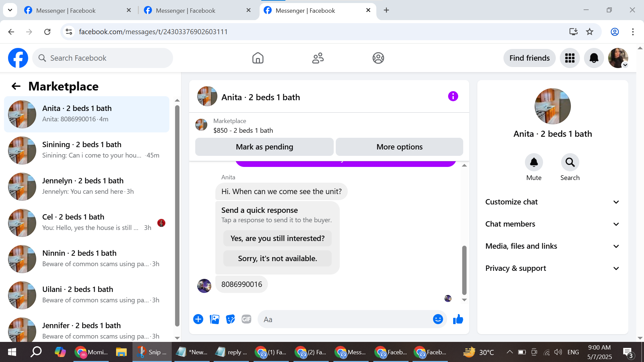Open Sinining conversation in Marketplace list
The width and height of the screenshot is (644, 362).
(87, 150)
